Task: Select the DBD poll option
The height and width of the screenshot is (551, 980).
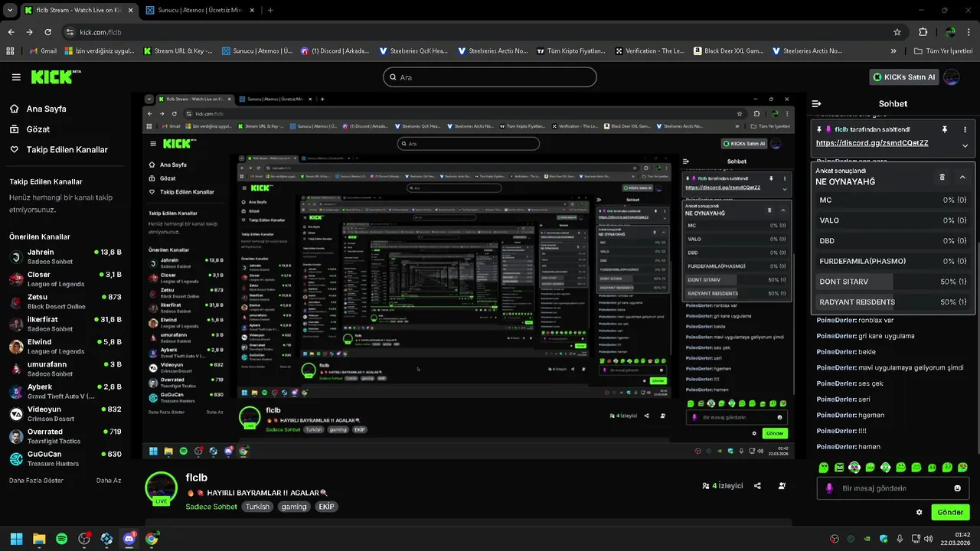Action: point(893,241)
